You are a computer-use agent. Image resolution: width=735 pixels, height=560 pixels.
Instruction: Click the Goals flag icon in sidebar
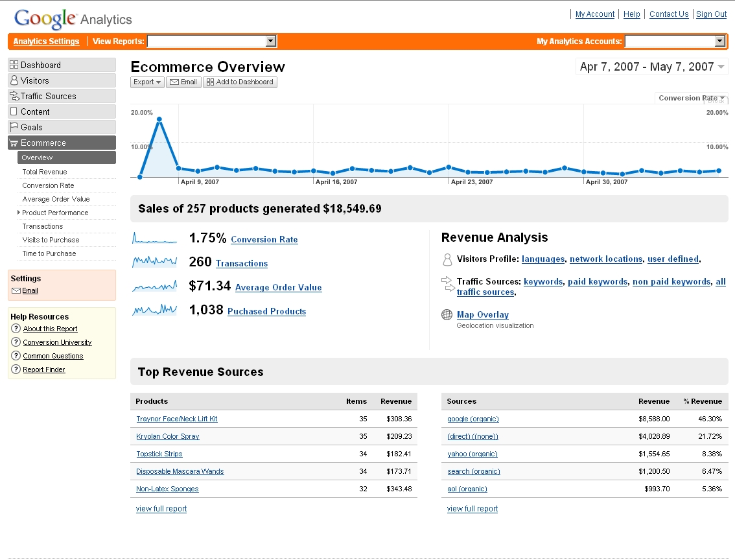(x=14, y=127)
